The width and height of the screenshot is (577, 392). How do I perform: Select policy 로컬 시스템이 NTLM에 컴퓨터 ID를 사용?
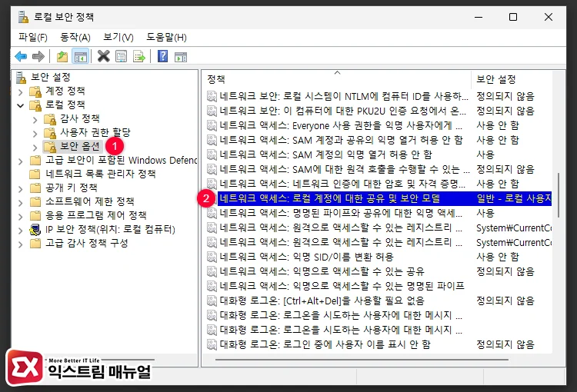coord(379,96)
